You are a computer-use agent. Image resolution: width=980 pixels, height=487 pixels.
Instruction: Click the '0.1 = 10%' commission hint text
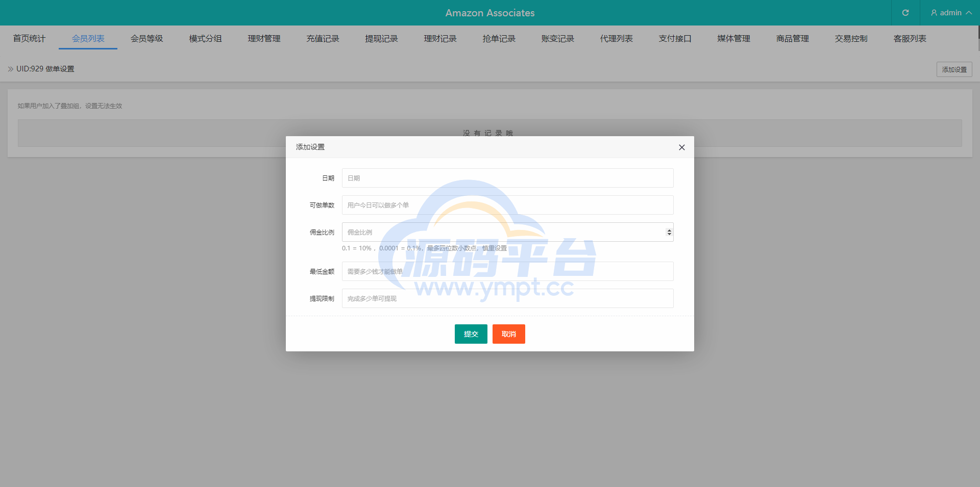424,248
